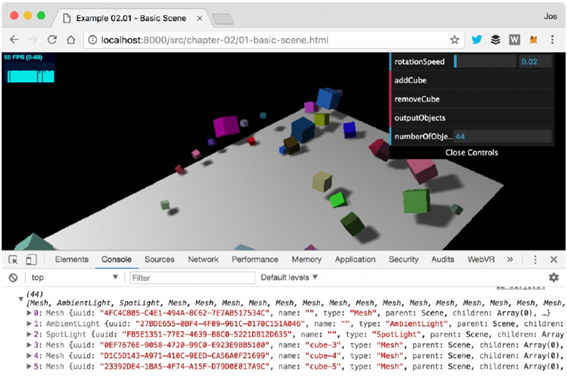Viewport: 567px width, 386px height.
Task: Click the Jos profile name
Action: [x=550, y=16]
